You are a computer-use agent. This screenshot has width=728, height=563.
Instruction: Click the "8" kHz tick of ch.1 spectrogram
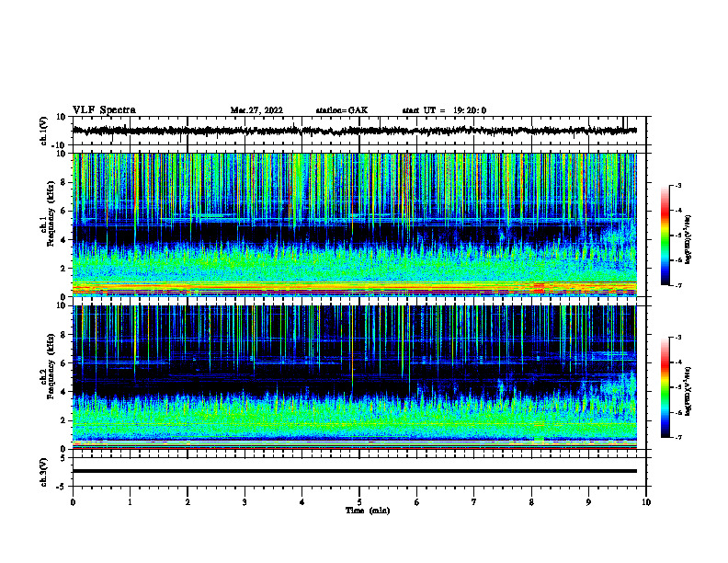tap(63, 182)
